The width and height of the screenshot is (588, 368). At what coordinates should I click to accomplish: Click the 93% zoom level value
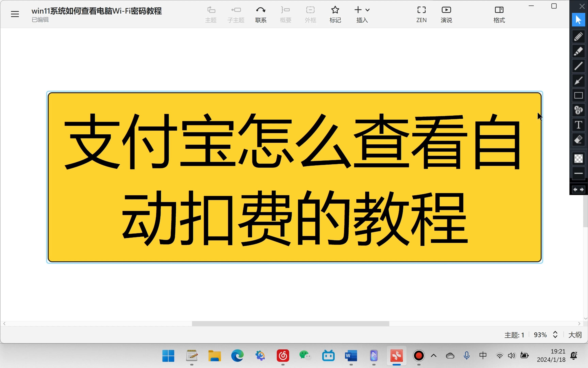(x=540, y=335)
